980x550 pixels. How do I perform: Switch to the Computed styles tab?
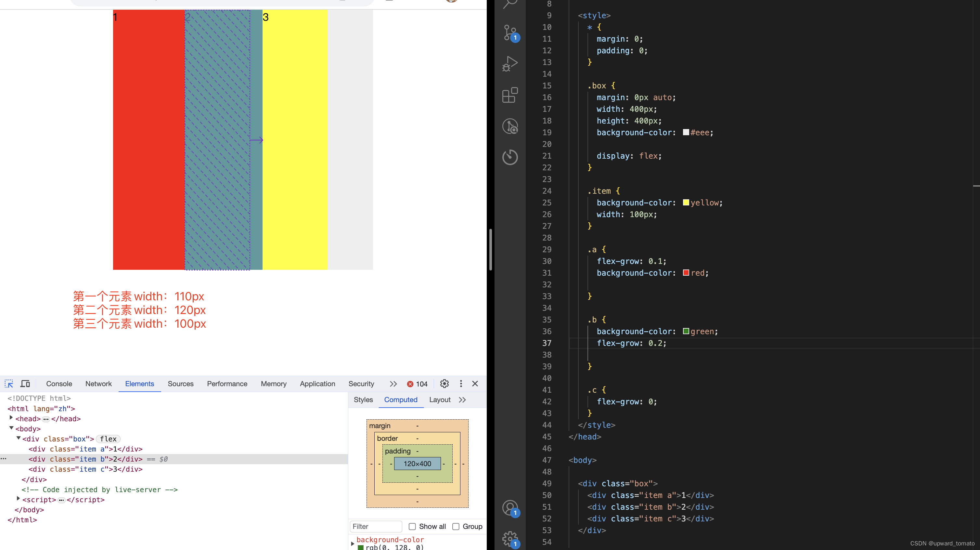click(400, 400)
